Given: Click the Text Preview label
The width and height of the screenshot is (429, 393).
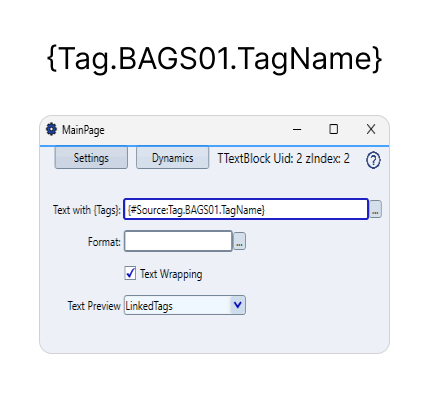Looking at the screenshot, I should pos(94,306).
